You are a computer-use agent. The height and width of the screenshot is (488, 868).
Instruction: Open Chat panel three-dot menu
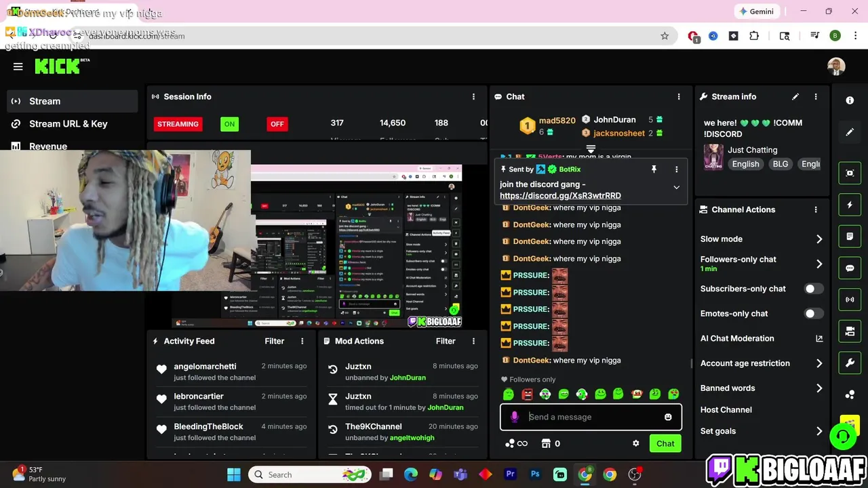click(679, 97)
